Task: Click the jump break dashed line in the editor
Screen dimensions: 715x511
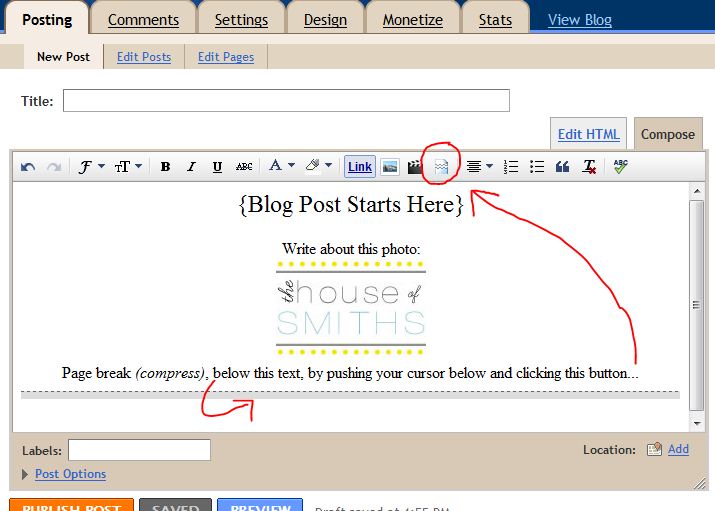Action: tap(350, 395)
